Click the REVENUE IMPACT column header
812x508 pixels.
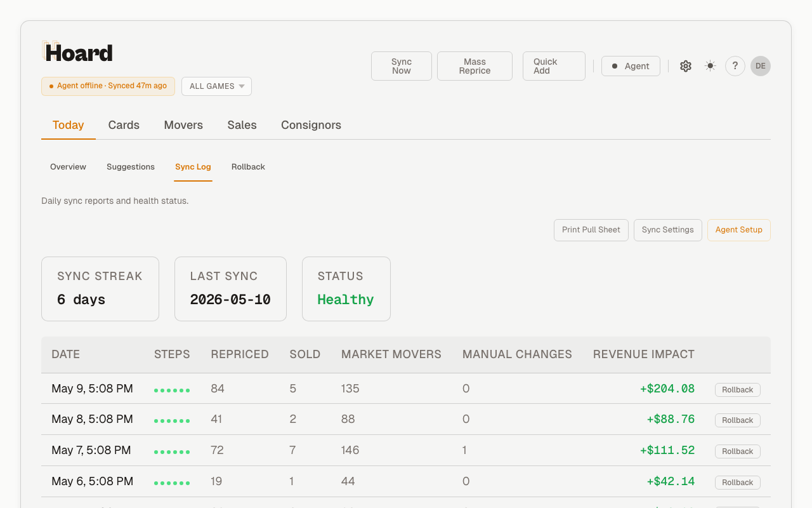(644, 354)
